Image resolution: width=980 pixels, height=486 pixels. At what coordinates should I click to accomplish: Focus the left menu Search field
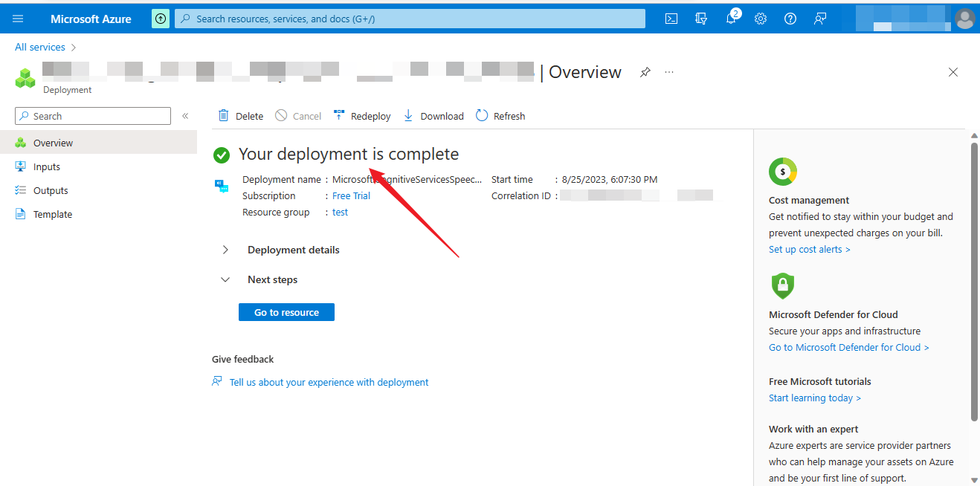(x=93, y=116)
